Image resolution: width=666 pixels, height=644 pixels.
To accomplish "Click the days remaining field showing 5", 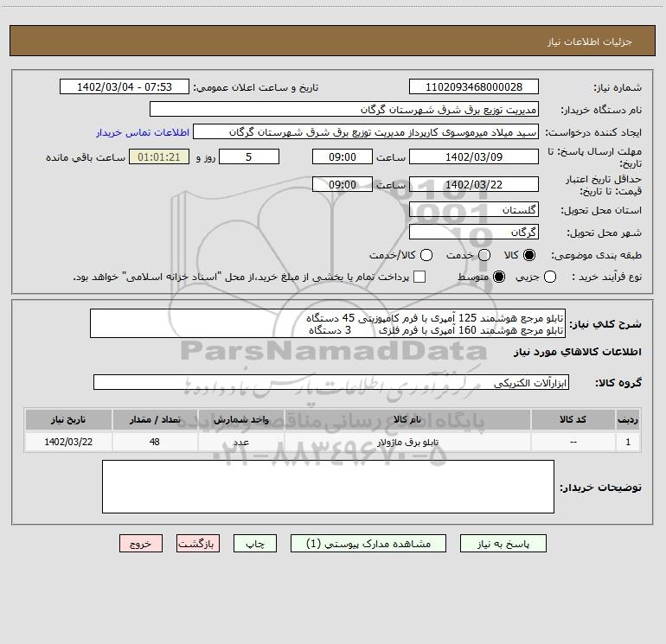I will point(249,156).
